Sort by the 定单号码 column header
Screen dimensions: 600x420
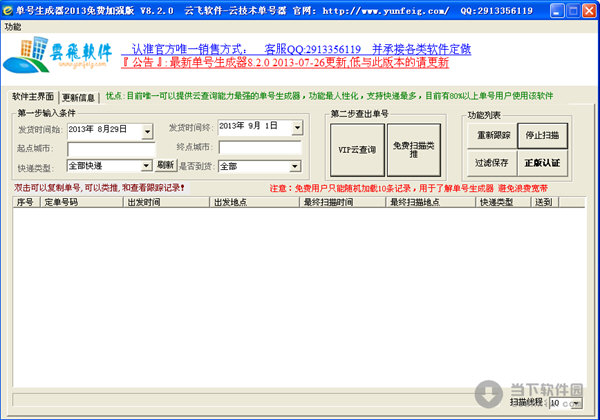82,202
